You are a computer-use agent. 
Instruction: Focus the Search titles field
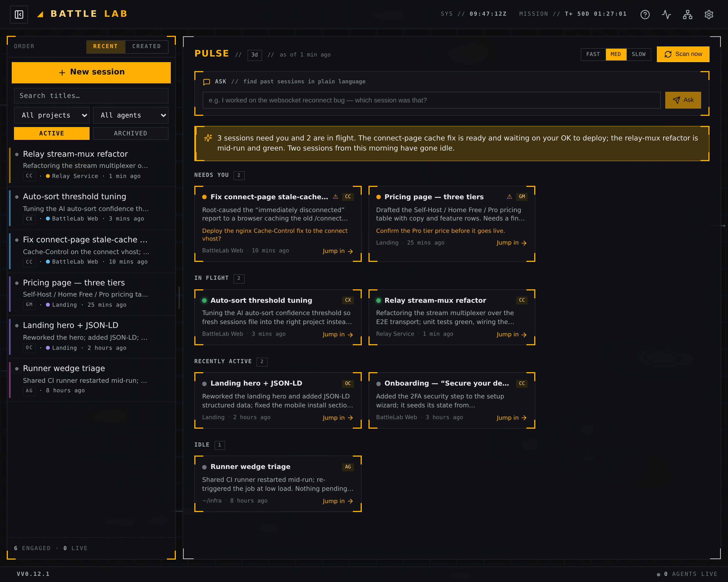(x=91, y=96)
